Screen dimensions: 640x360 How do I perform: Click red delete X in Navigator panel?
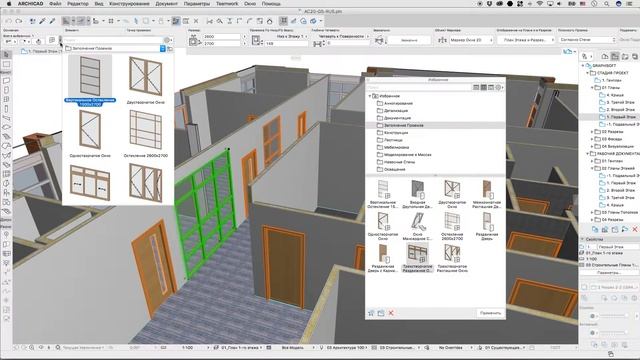[635, 229]
